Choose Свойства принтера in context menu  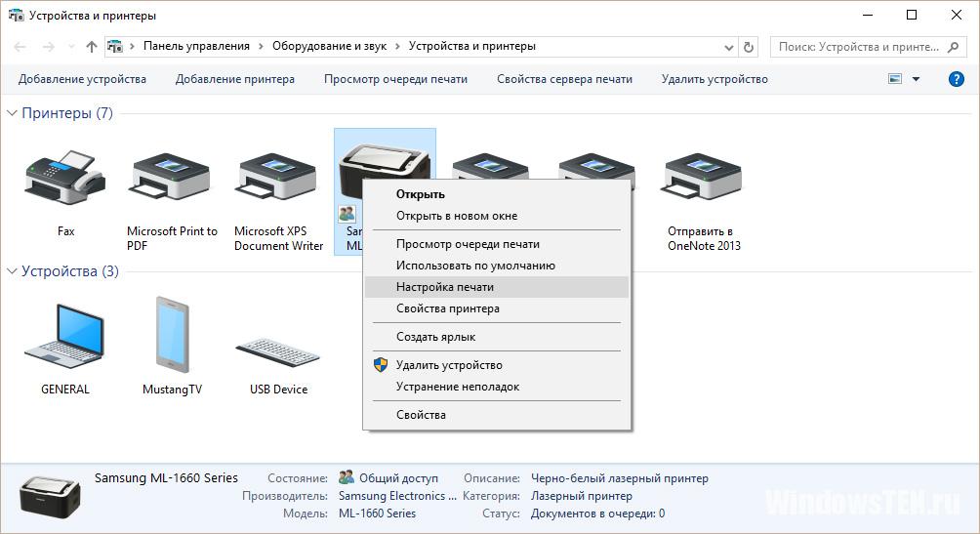(x=497, y=308)
